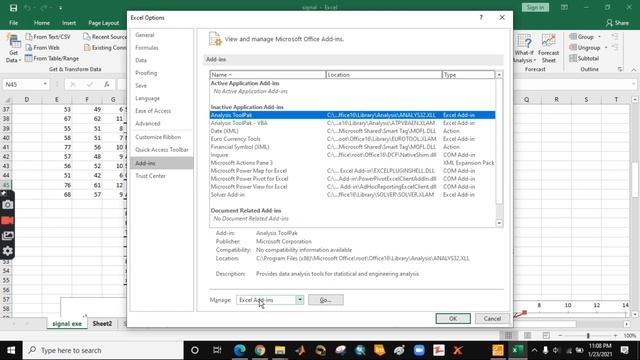Open Microsoft Edge from the taskbar

click(x=240, y=350)
